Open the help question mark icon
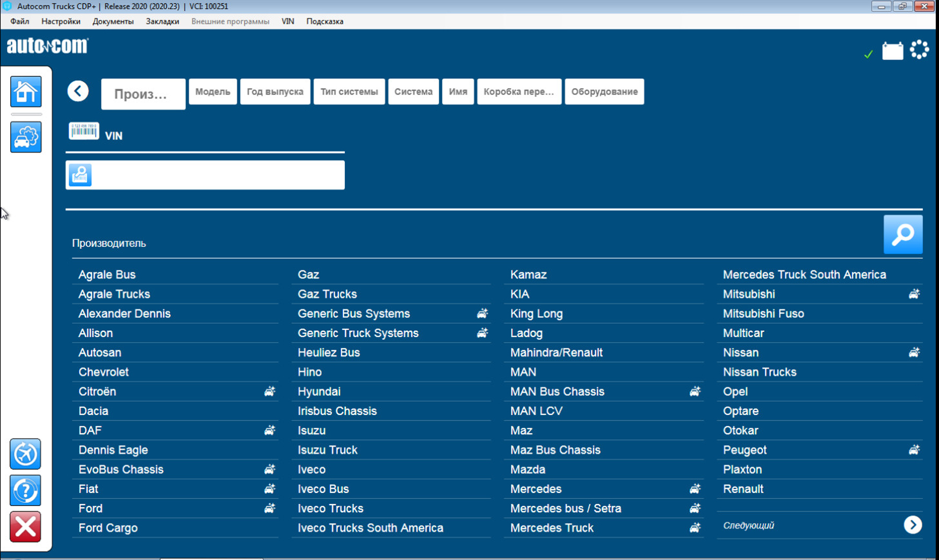Image resolution: width=939 pixels, height=560 pixels. tap(25, 490)
